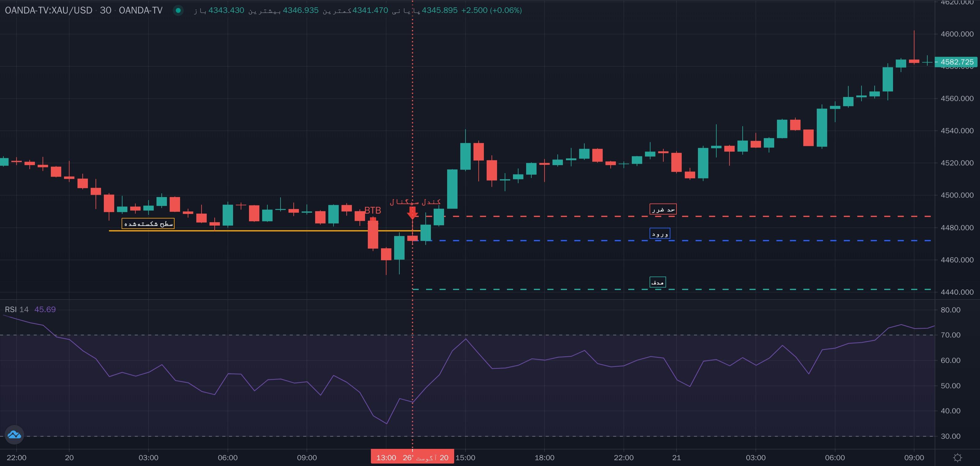Click the green market status dot

point(178,10)
